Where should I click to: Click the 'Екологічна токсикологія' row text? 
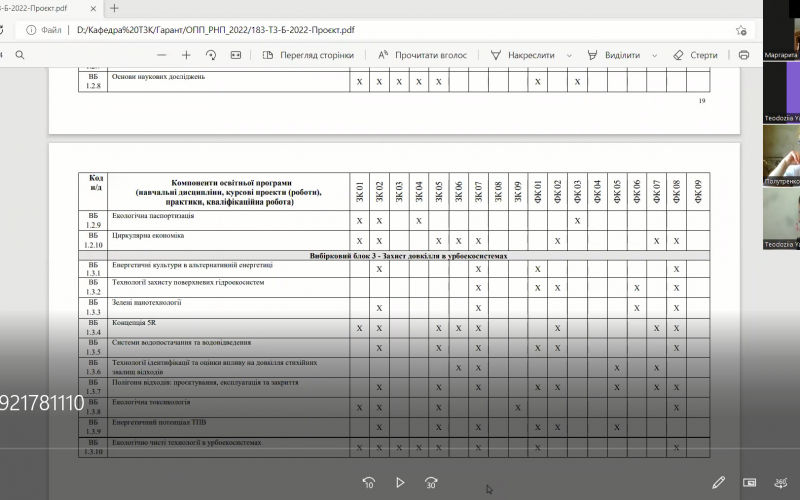point(151,402)
